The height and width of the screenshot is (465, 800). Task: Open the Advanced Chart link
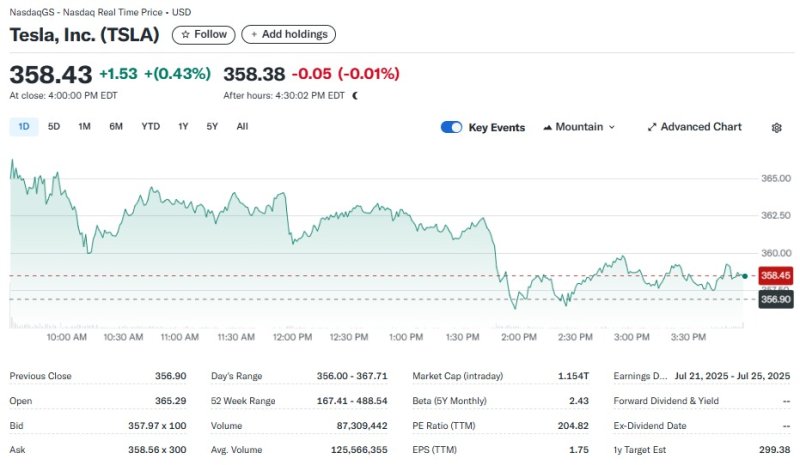(701, 127)
